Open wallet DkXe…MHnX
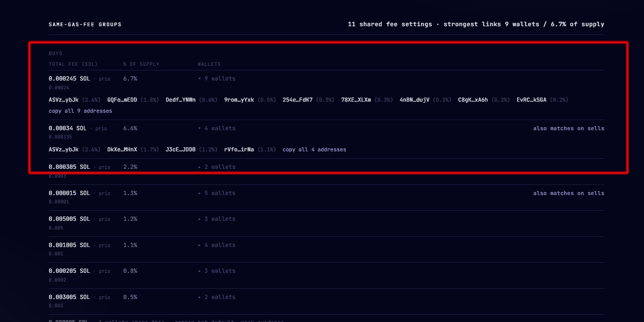The image size is (644, 322). pos(122,149)
